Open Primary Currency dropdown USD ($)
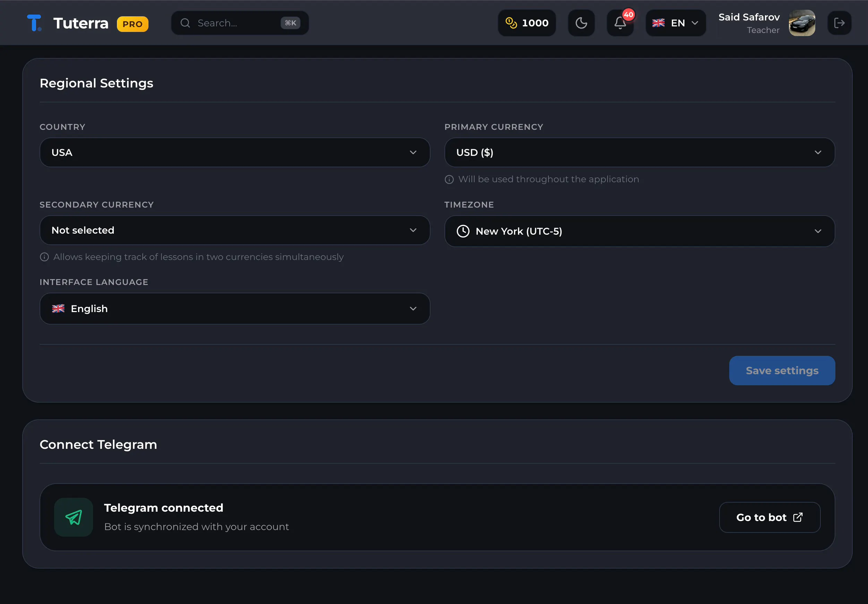The width and height of the screenshot is (868, 604). [x=640, y=152]
